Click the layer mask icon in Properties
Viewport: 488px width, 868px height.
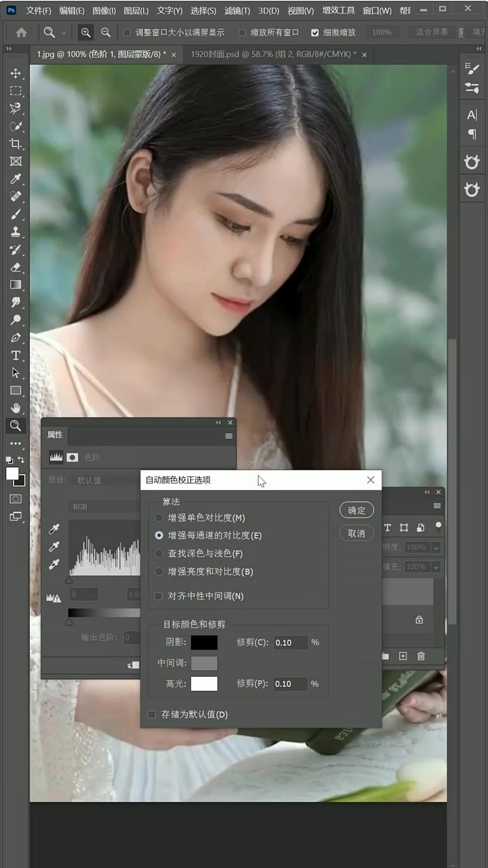pyautogui.click(x=73, y=458)
